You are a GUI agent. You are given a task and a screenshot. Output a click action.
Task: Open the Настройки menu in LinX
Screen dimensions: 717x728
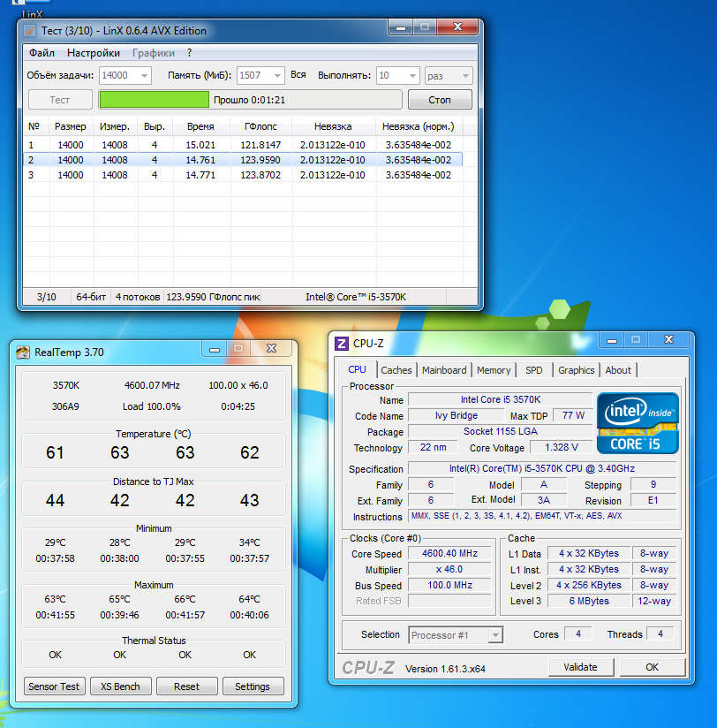click(94, 53)
